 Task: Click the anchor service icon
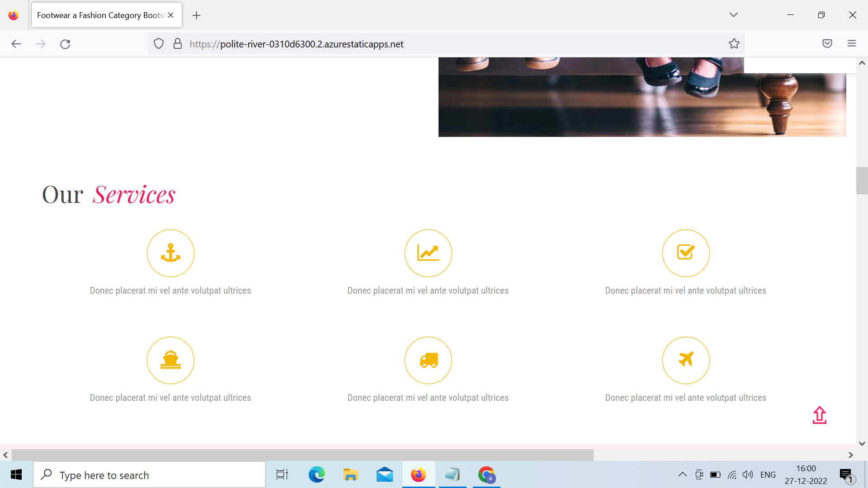[170, 253]
